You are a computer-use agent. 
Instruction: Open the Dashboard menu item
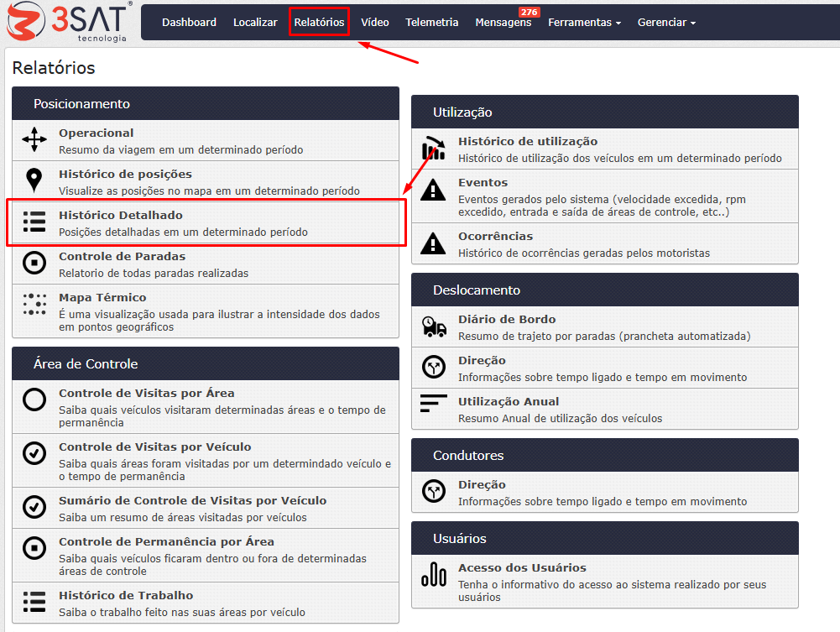[189, 23]
